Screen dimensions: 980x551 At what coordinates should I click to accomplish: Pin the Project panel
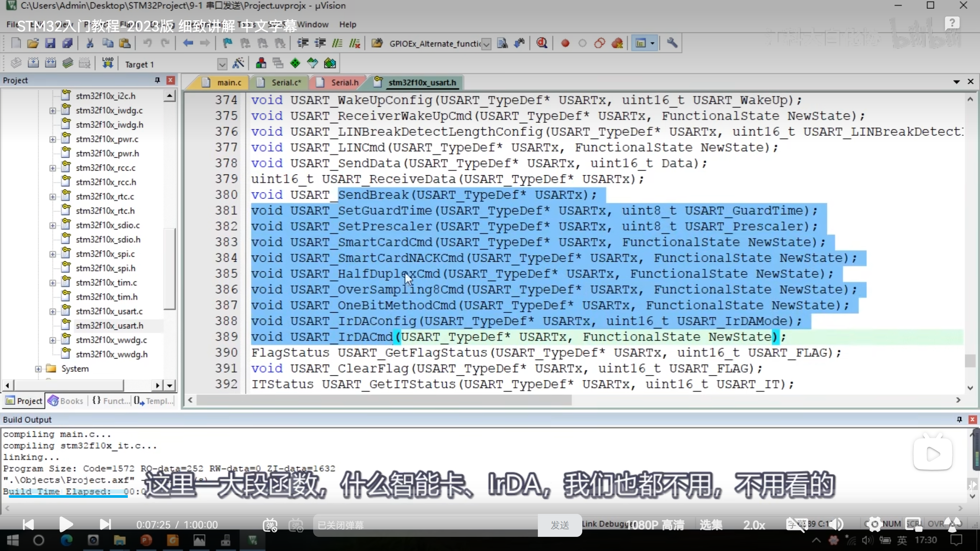[157, 80]
